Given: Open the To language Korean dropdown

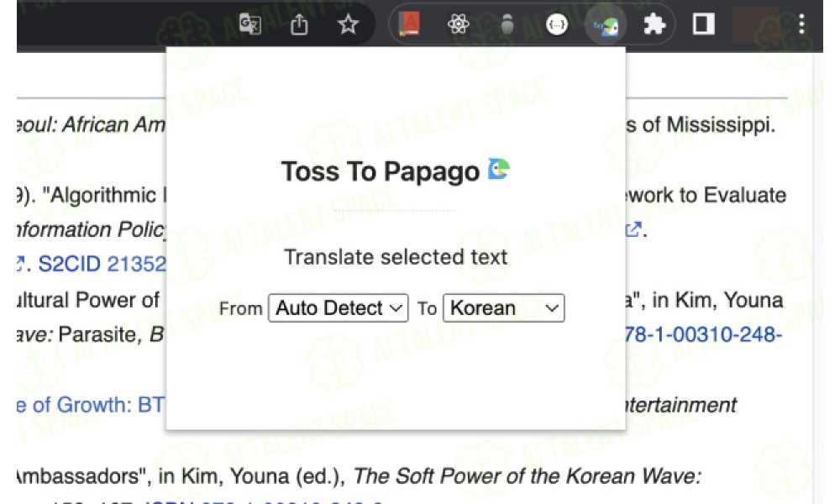Looking at the screenshot, I should [x=503, y=308].
